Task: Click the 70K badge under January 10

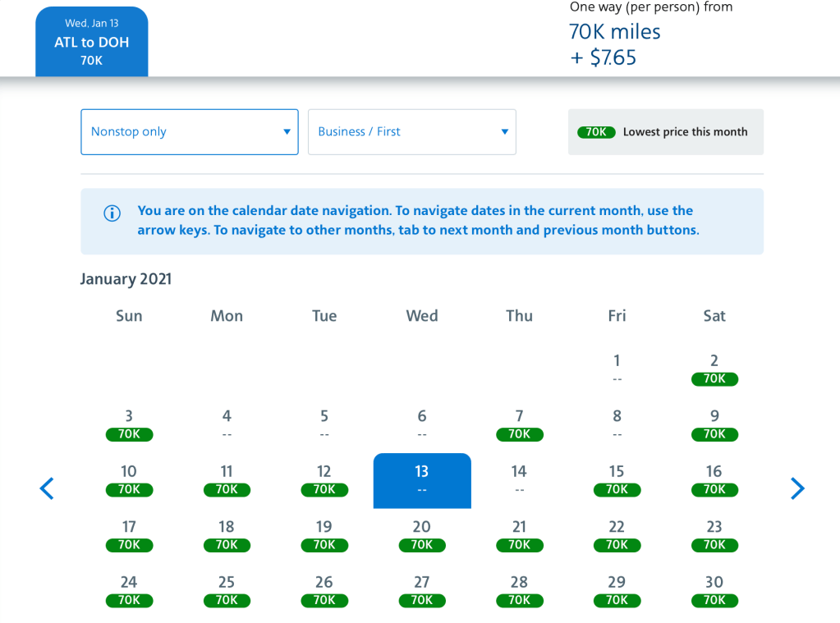Action: pos(129,489)
